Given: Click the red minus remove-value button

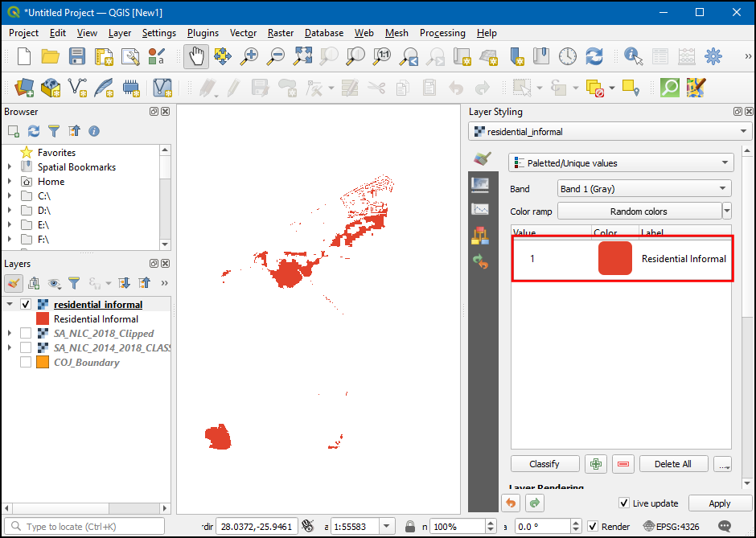Looking at the screenshot, I should [623, 464].
